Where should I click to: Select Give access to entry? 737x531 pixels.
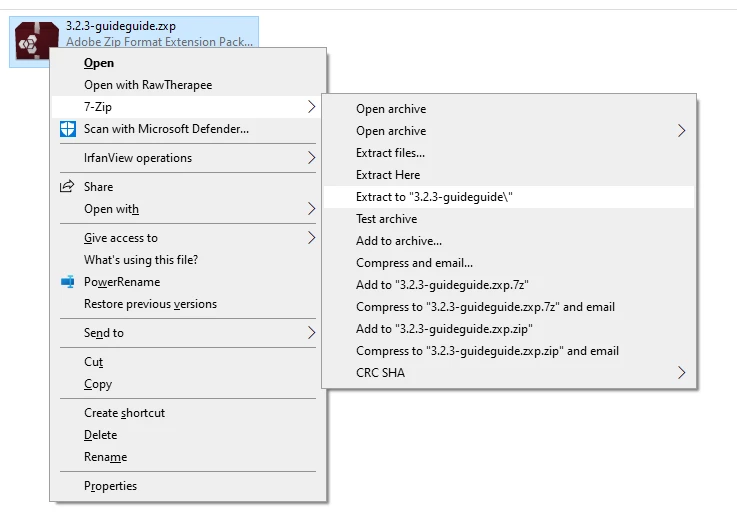click(x=188, y=238)
